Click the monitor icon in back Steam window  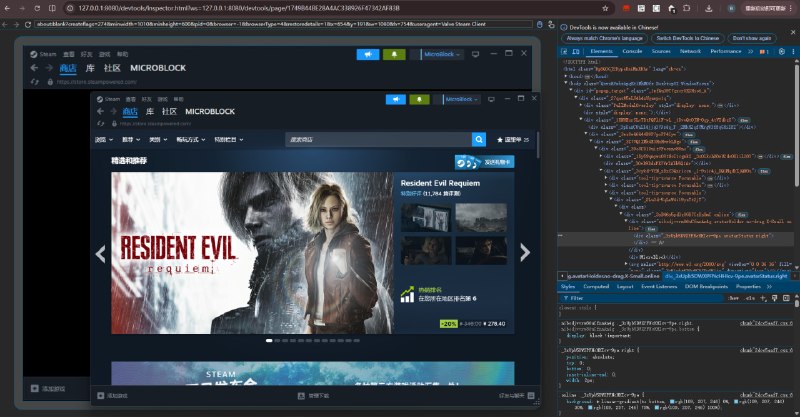[476, 54]
